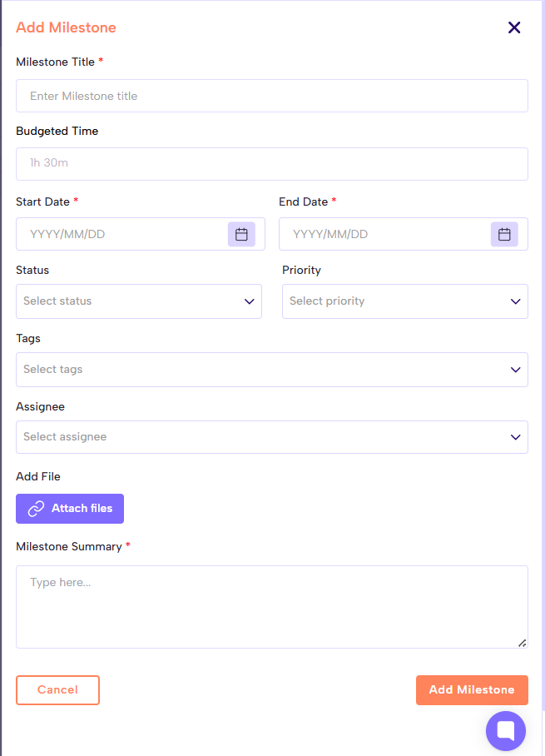
Task: Open the Select assignee dropdown
Action: click(x=271, y=437)
